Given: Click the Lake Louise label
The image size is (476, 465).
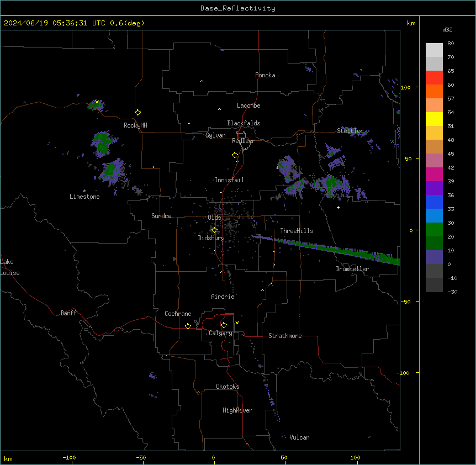Looking at the screenshot, I should 10,267.
